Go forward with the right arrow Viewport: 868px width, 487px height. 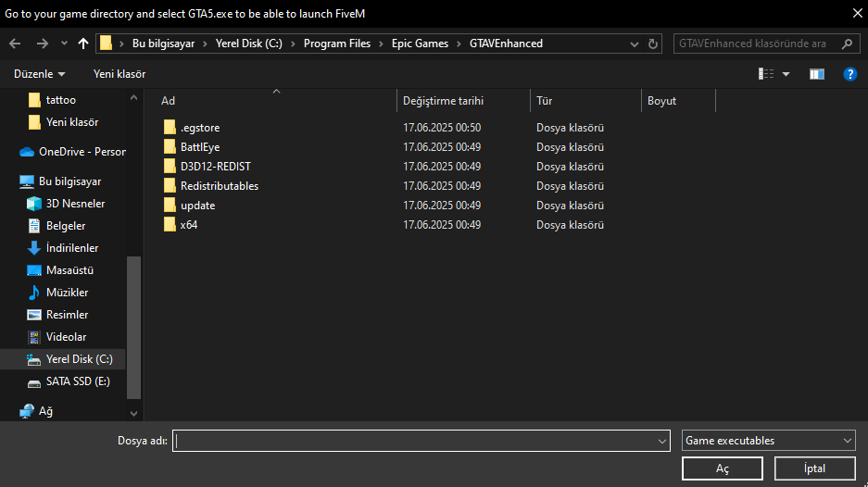tap(42, 44)
